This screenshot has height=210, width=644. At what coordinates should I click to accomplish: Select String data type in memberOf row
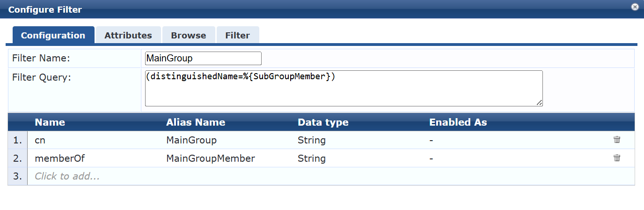tap(312, 158)
